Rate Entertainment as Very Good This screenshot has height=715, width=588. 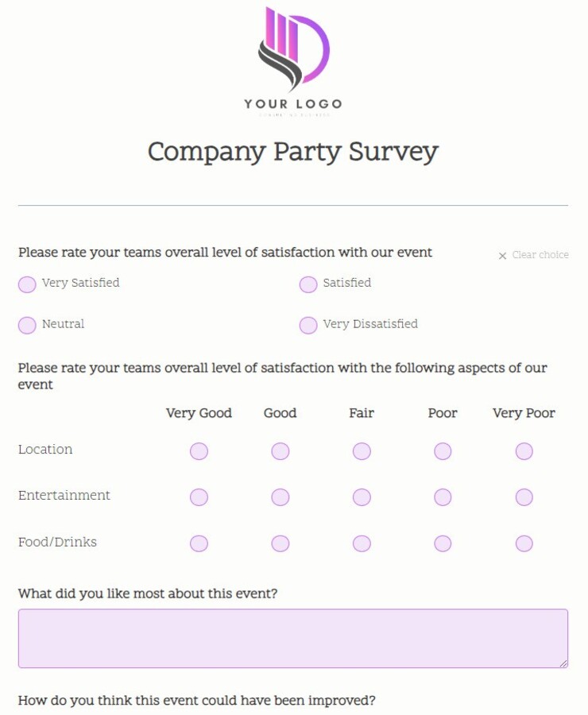(x=199, y=497)
